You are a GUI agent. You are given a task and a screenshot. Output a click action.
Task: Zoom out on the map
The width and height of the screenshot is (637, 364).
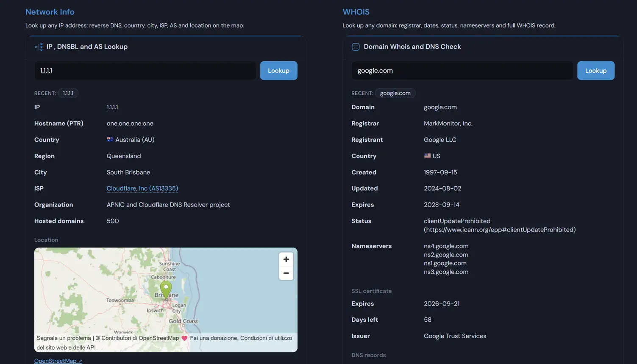tap(286, 273)
